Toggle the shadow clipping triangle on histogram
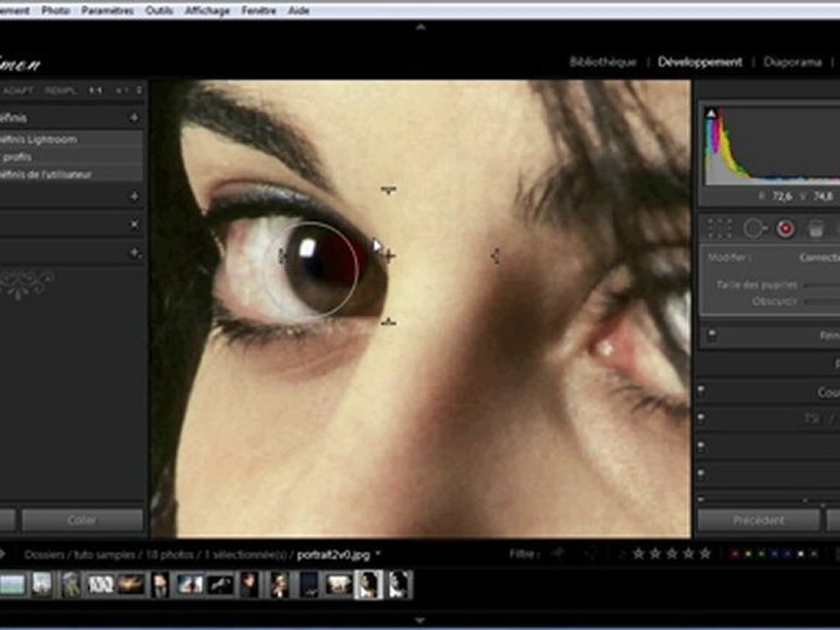Image resolution: width=840 pixels, height=630 pixels. [x=710, y=114]
